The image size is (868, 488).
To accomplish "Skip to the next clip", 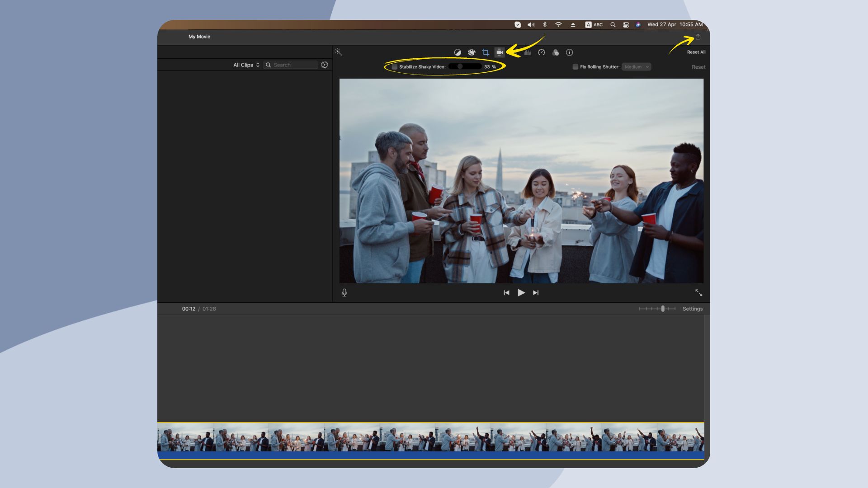I will (x=536, y=293).
